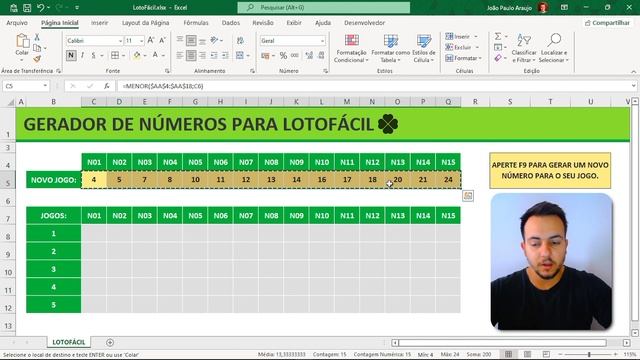640x360 pixels.
Task: Switch to the Dados tab
Action: click(x=231, y=23)
